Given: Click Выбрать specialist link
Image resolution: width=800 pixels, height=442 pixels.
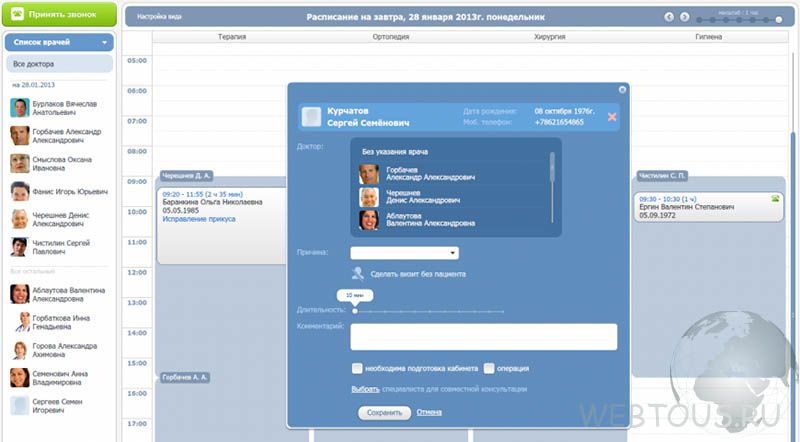Looking at the screenshot, I should coord(365,389).
